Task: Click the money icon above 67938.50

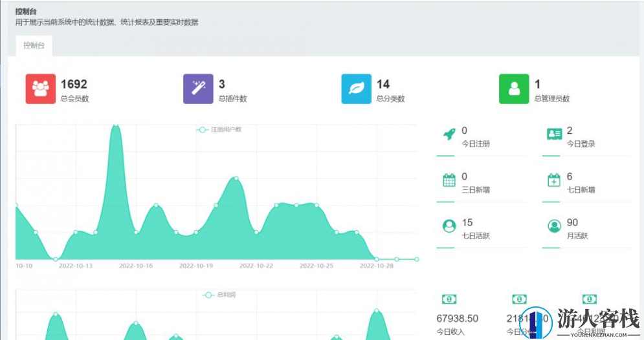Action: (449, 299)
